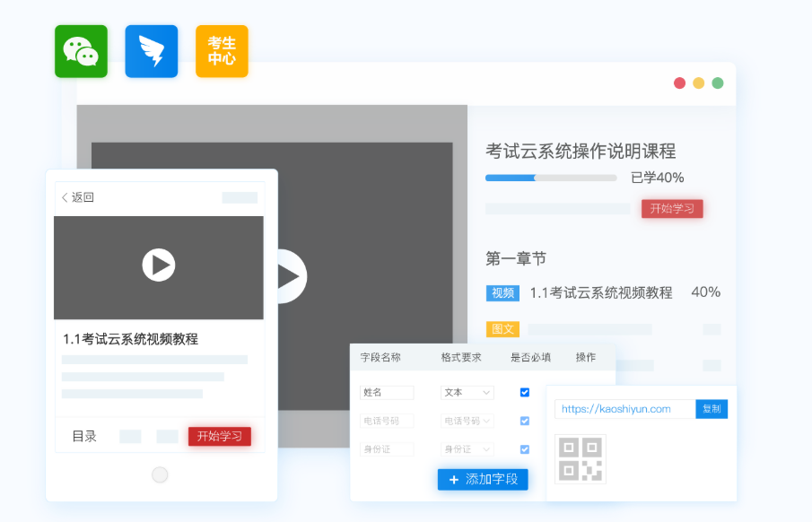812x522 pixels.
Task: Click the kaoshiyun.com URL input field
Action: click(624, 409)
